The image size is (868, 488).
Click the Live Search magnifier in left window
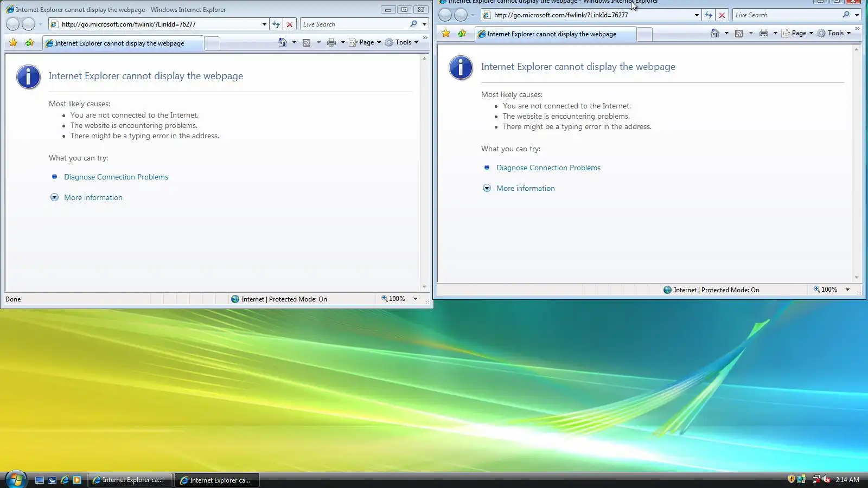click(414, 24)
